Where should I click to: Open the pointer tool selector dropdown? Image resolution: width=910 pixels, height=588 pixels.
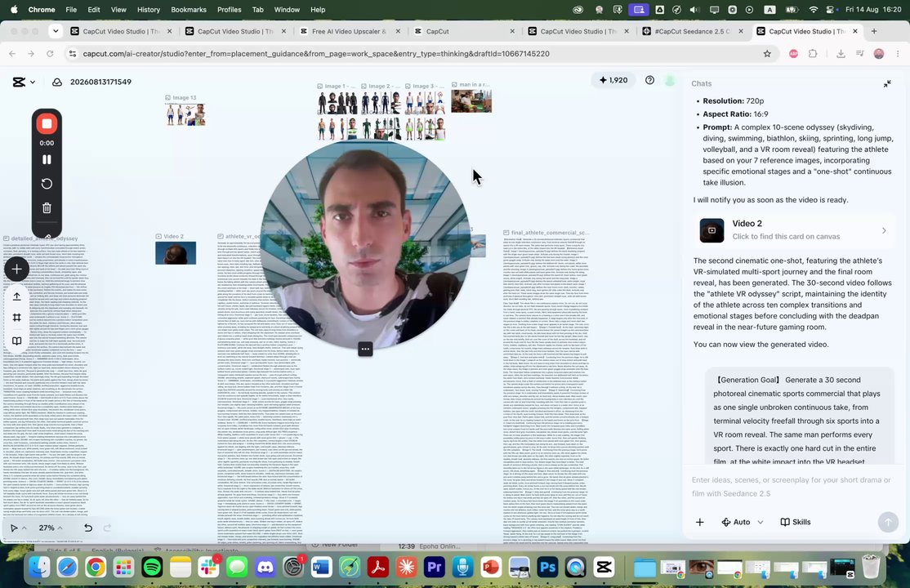click(x=18, y=528)
